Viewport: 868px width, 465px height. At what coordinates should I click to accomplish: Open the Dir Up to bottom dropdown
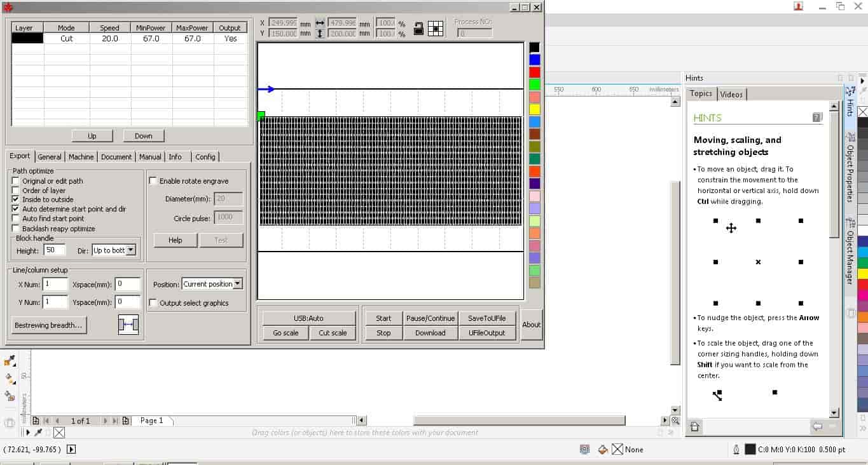pyautogui.click(x=131, y=250)
